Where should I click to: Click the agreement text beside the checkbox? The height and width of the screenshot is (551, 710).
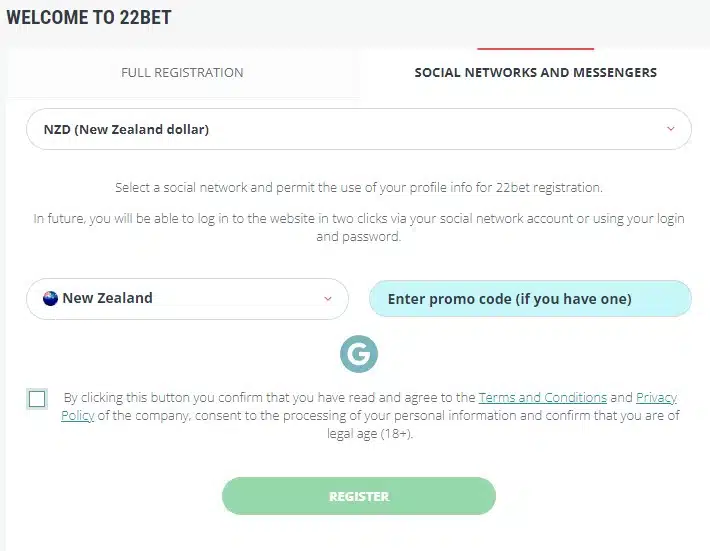370,416
